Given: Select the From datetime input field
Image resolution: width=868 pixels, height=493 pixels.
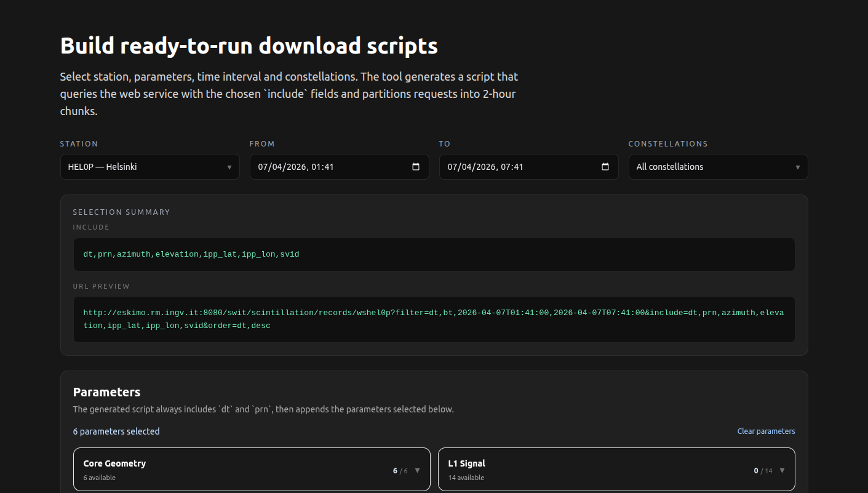Looking at the screenshot, I should point(326,167).
